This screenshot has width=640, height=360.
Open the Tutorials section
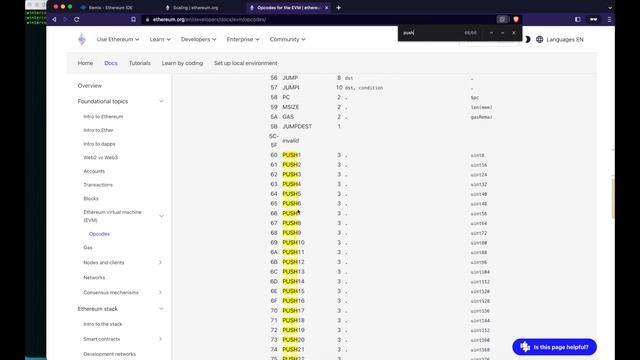tap(140, 63)
